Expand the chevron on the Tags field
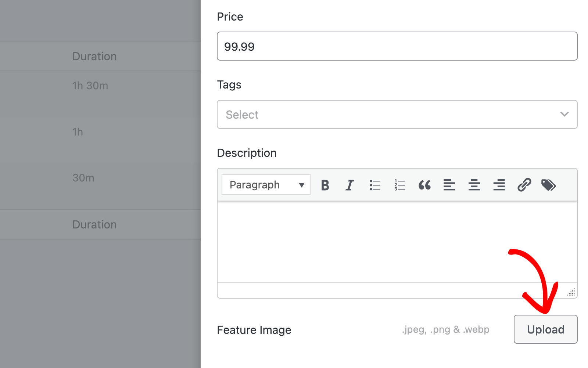Image resolution: width=588 pixels, height=368 pixels. pyautogui.click(x=564, y=114)
